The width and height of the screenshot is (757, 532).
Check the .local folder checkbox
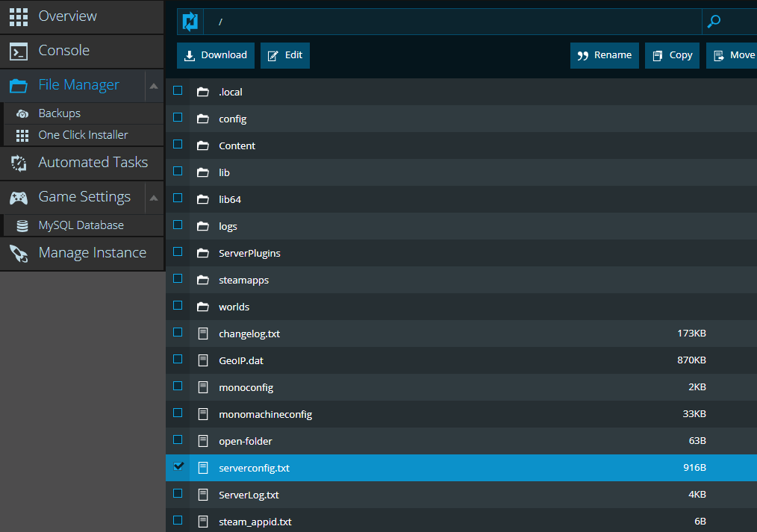178,91
